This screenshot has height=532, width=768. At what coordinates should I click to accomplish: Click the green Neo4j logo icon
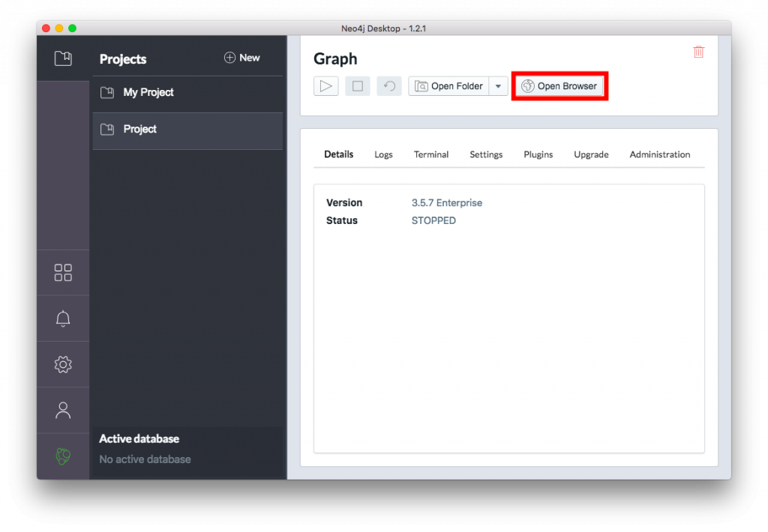point(63,456)
